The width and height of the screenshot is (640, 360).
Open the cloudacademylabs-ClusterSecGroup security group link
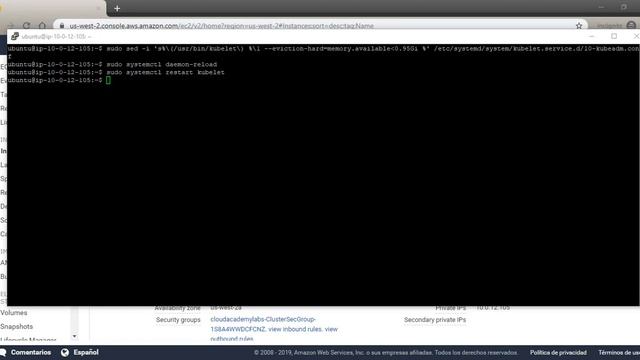coord(263,319)
